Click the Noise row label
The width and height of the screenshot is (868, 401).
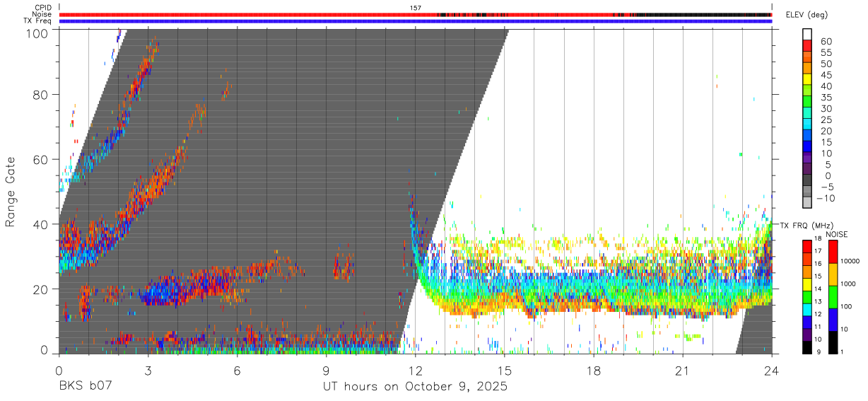click(x=42, y=14)
